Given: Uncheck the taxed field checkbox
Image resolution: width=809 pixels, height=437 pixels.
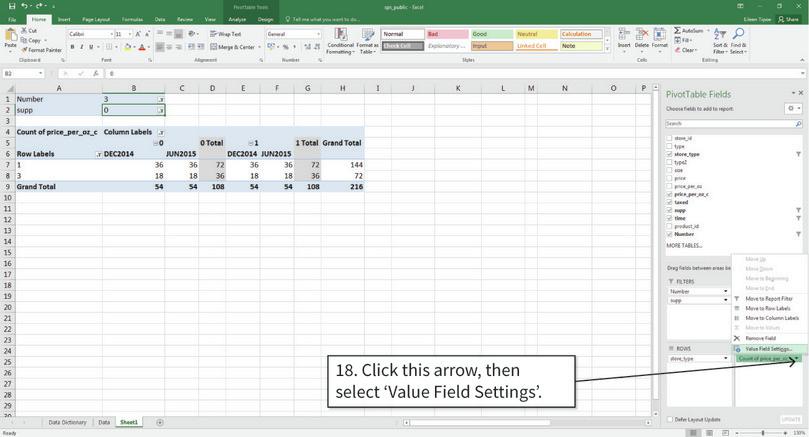Looking at the screenshot, I should [x=669, y=202].
